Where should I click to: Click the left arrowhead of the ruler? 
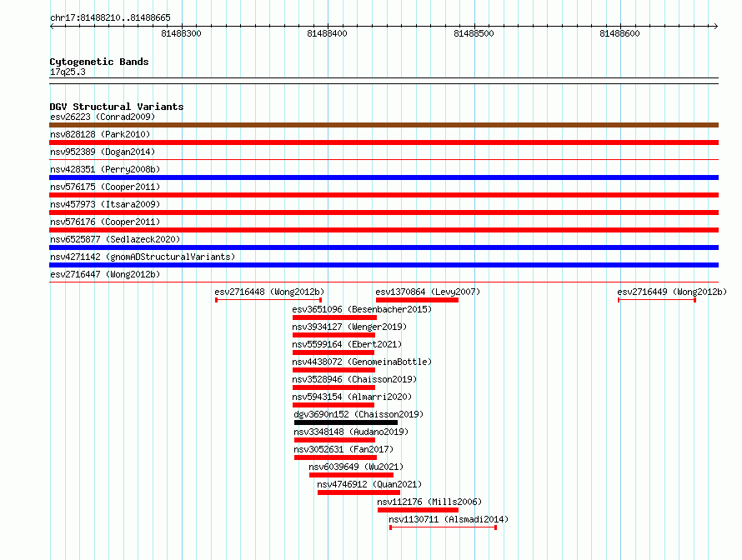(x=52, y=26)
